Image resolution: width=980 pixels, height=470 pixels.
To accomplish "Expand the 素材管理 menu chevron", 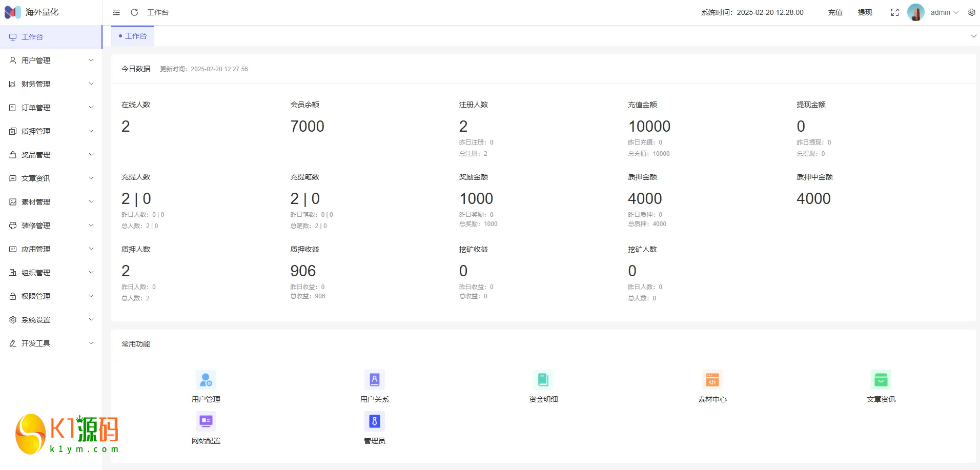I will (x=91, y=202).
